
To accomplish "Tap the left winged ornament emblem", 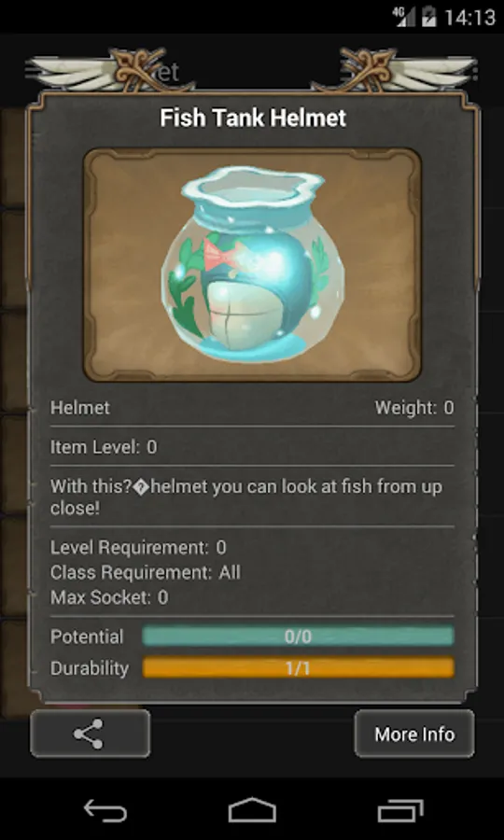I will 113,70.
